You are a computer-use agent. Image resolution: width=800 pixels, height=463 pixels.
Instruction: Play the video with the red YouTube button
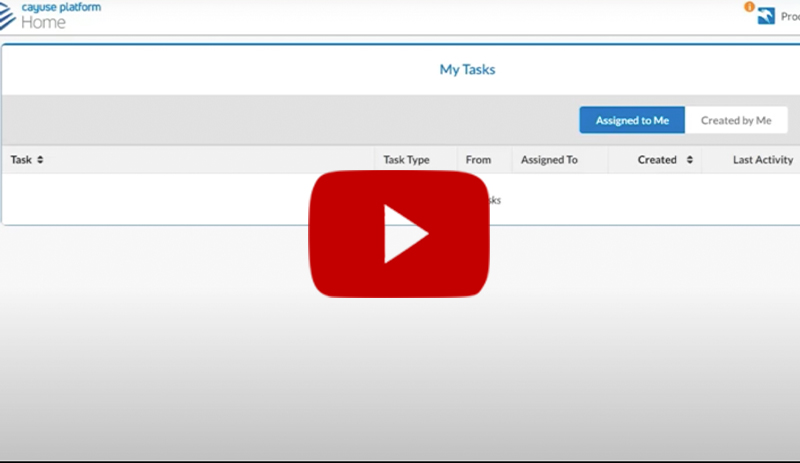(399, 234)
